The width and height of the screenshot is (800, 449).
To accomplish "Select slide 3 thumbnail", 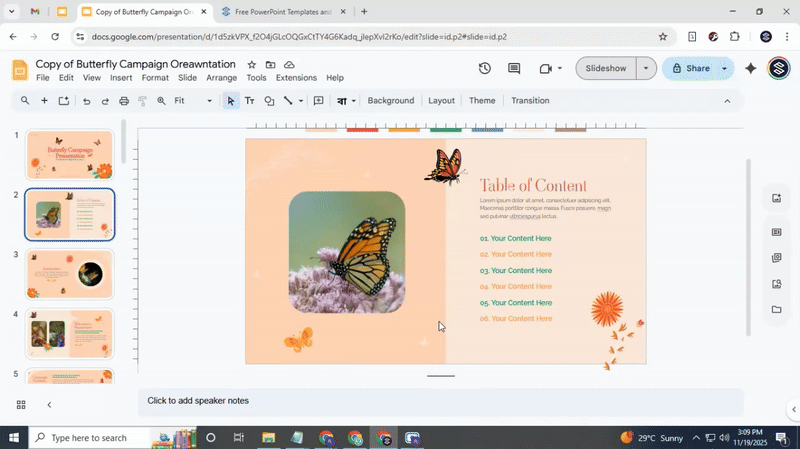I will [x=69, y=274].
